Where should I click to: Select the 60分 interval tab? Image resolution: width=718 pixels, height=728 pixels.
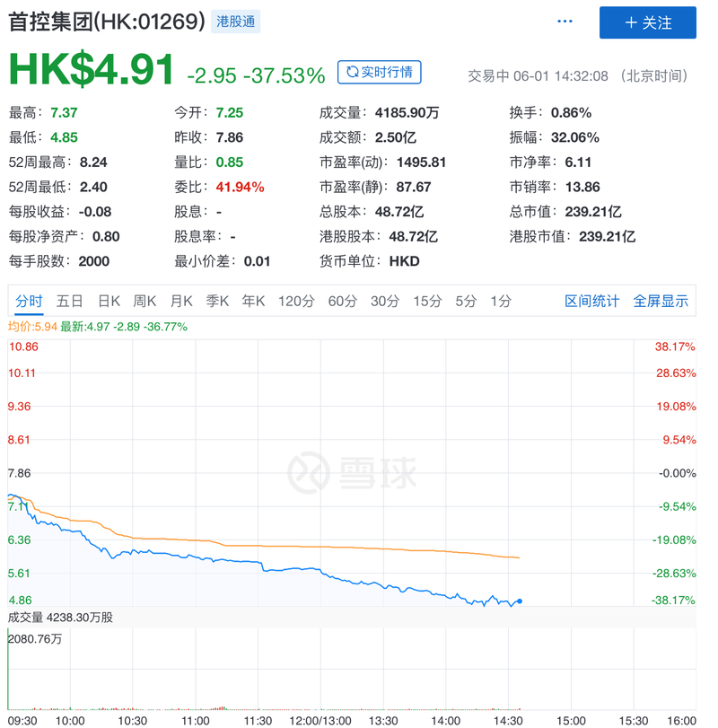[343, 301]
